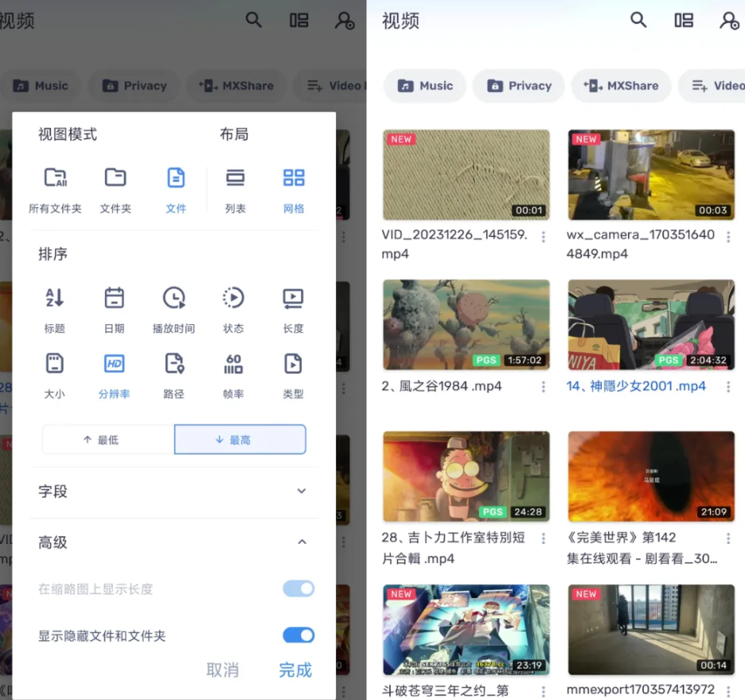Toggle 在缩略图上显示长度 switch
The width and height of the screenshot is (745, 700).
(298, 589)
